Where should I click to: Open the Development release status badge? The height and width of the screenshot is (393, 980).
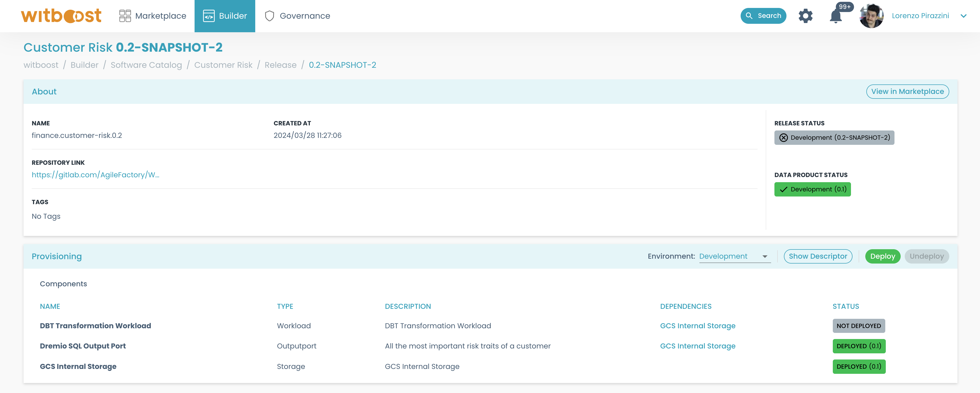[x=834, y=138]
